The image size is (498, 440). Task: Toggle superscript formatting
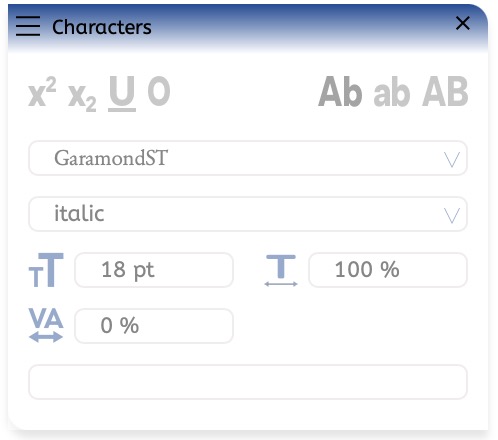coord(42,92)
